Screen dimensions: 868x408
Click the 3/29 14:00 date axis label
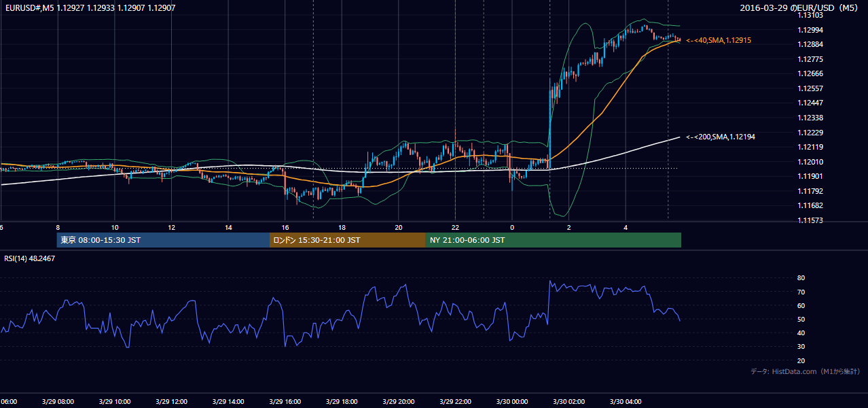(x=228, y=401)
